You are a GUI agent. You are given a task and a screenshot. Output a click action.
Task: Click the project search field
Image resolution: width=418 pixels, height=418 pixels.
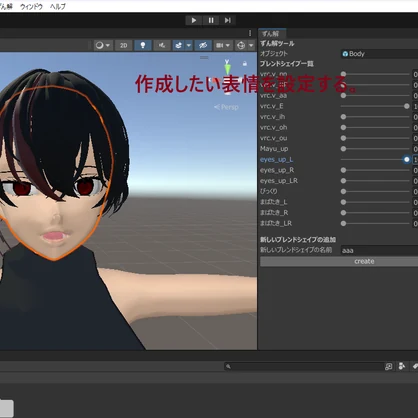point(304,366)
